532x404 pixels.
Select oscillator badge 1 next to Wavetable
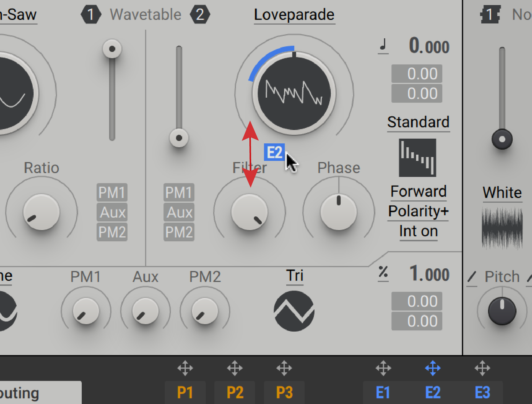click(91, 14)
